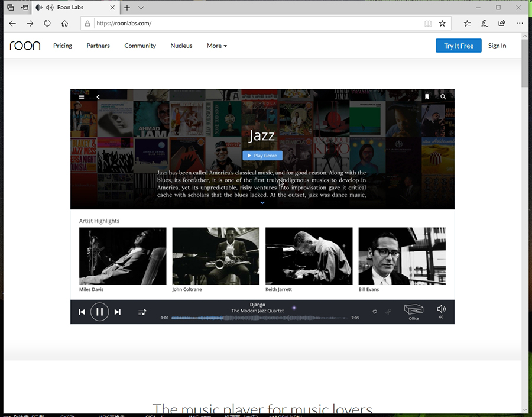The width and height of the screenshot is (532, 417).
Task: Expand the Jazz description with down chevron
Action: 262,203
